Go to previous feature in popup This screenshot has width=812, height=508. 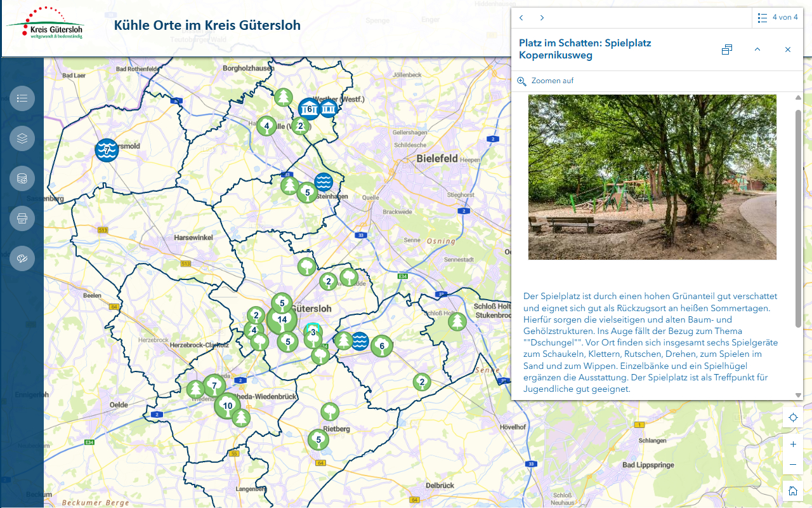(x=521, y=18)
